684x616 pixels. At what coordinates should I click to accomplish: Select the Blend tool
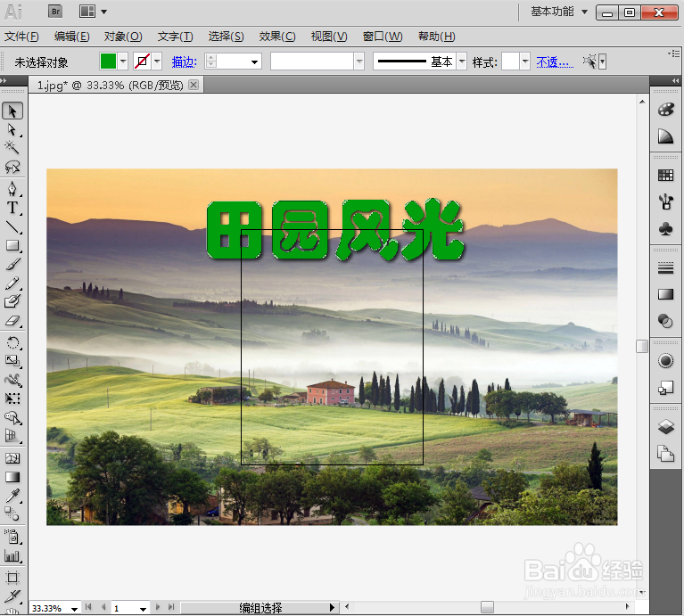pyautogui.click(x=12, y=514)
